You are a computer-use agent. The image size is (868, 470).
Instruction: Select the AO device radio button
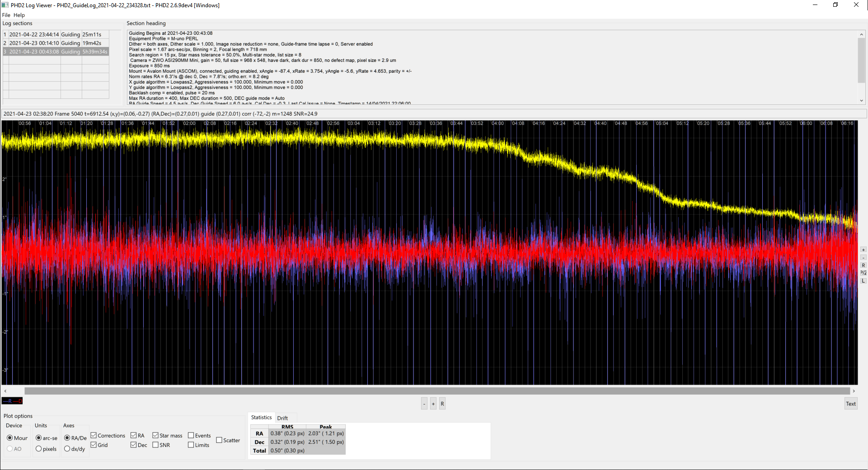click(14, 449)
